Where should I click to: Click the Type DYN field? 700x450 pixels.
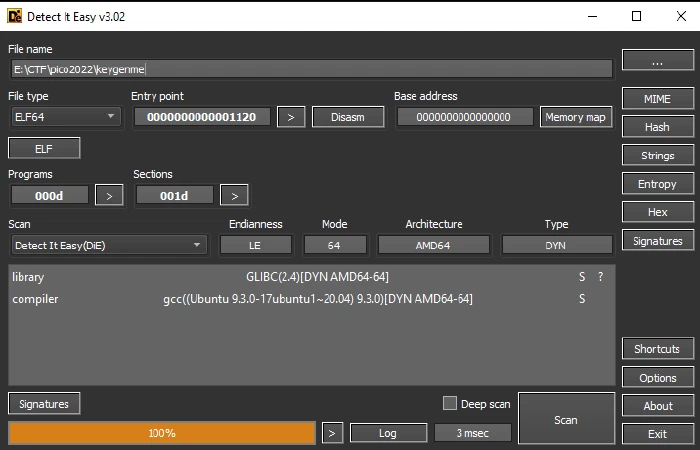[557, 245]
